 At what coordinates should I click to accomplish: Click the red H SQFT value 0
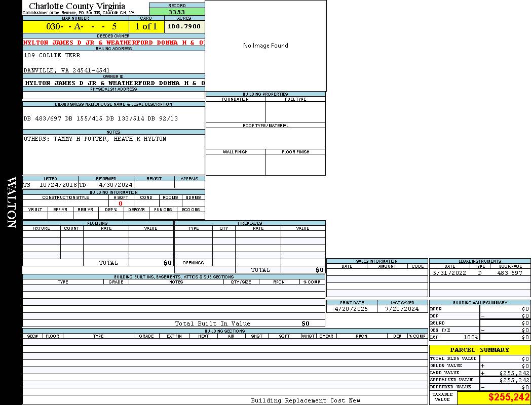(121, 204)
